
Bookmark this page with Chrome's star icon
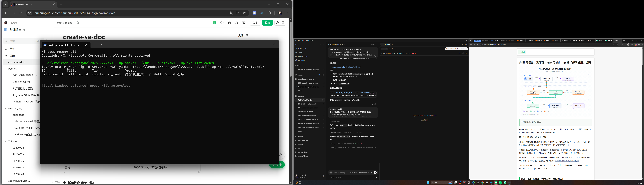click(244, 13)
